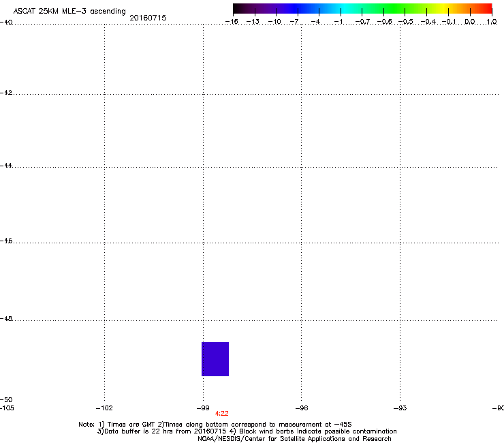Click the -0.5 color scale label
This screenshot has width=504, height=443.
[x=406, y=22]
